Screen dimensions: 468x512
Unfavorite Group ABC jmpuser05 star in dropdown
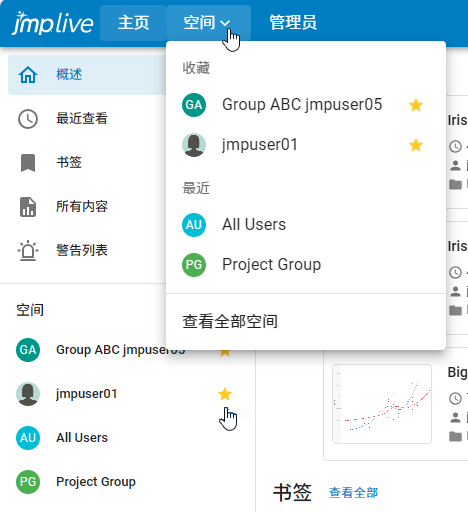click(x=416, y=105)
